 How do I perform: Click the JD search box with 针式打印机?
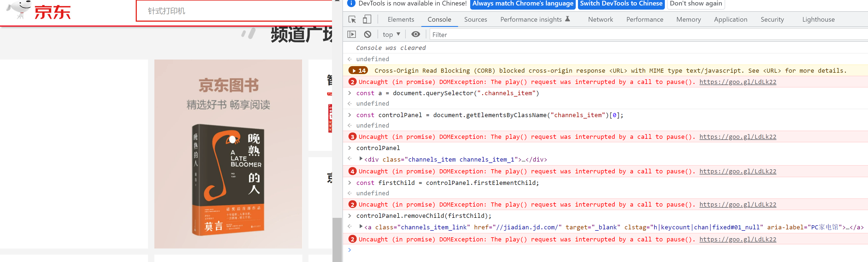coord(234,11)
